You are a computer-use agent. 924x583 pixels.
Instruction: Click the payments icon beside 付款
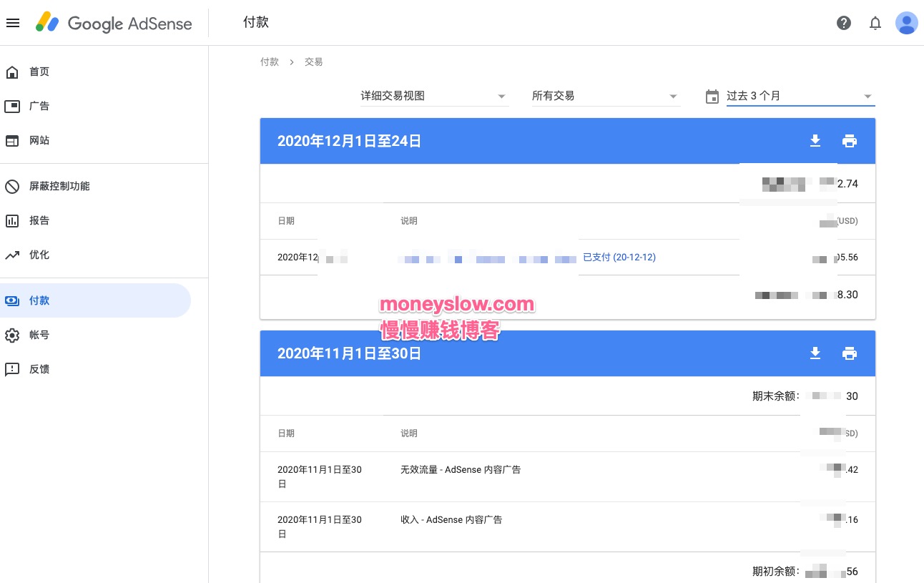[12, 300]
